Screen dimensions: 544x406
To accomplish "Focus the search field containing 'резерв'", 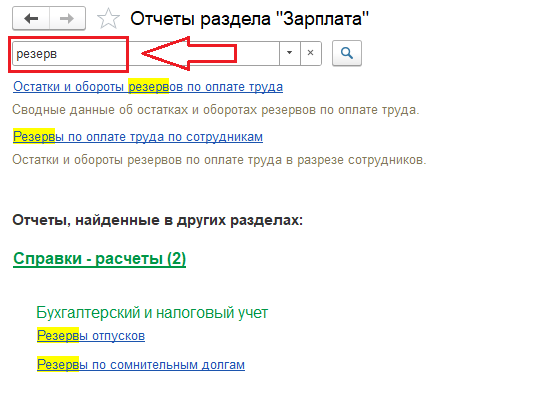I will point(146,53).
